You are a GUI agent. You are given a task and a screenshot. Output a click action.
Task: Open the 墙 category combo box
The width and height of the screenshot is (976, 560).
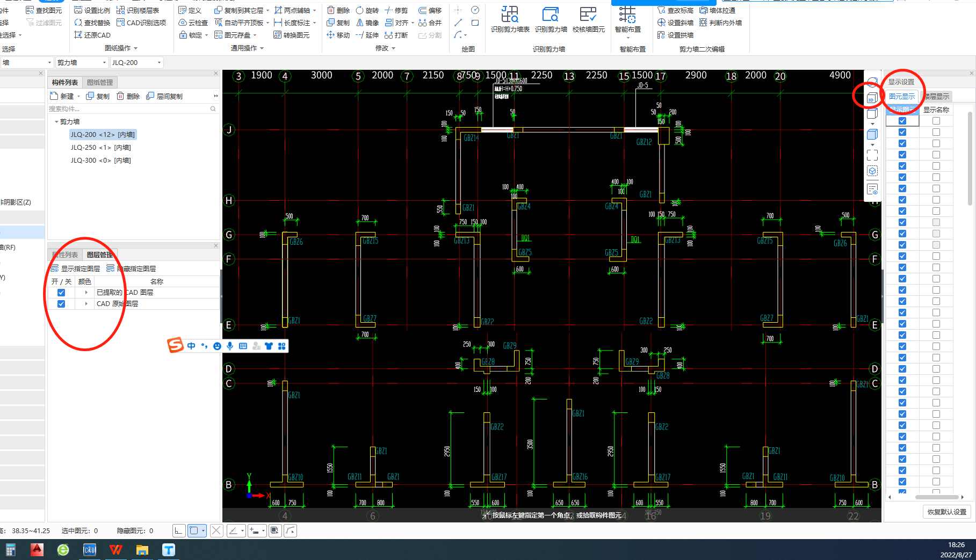click(26, 62)
